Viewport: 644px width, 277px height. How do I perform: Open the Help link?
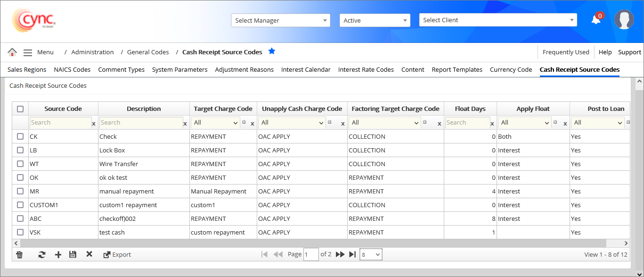coord(605,52)
